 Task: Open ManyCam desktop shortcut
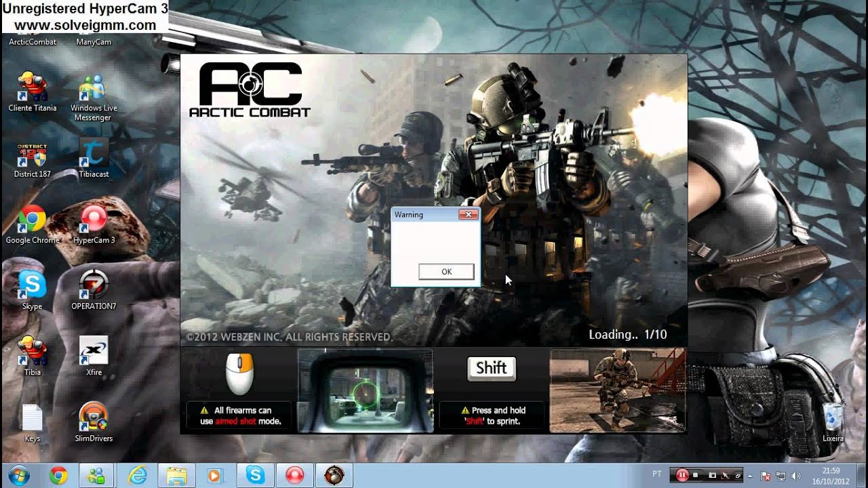pyautogui.click(x=94, y=41)
